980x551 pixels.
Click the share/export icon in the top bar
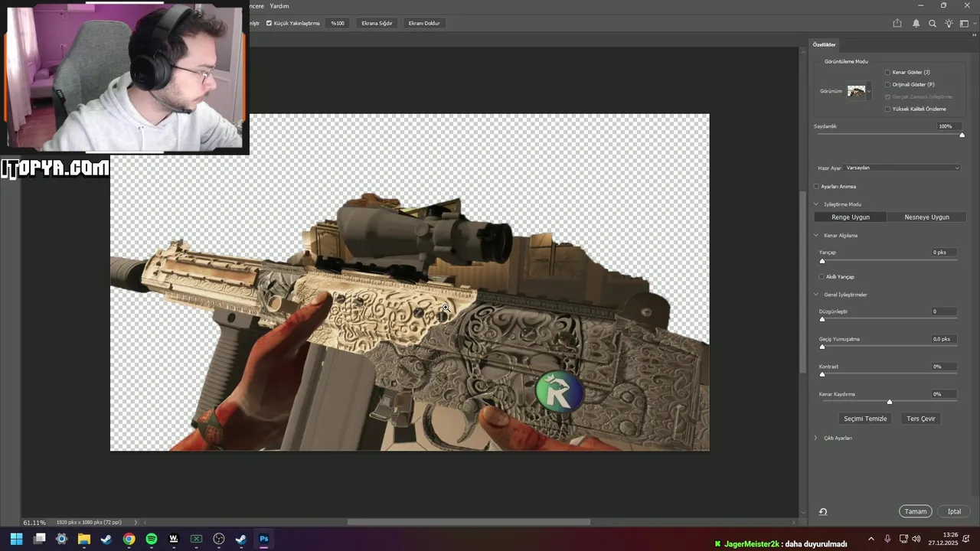click(x=897, y=24)
